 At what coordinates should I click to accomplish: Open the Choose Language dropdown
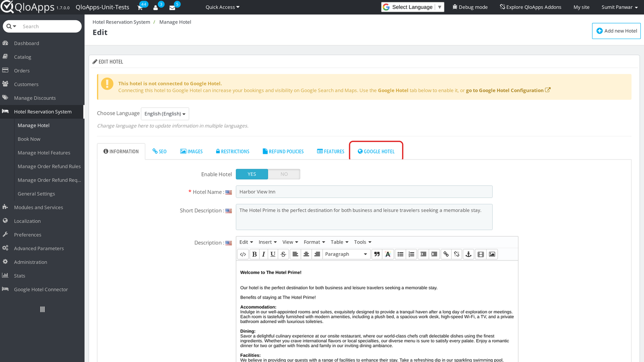(165, 114)
